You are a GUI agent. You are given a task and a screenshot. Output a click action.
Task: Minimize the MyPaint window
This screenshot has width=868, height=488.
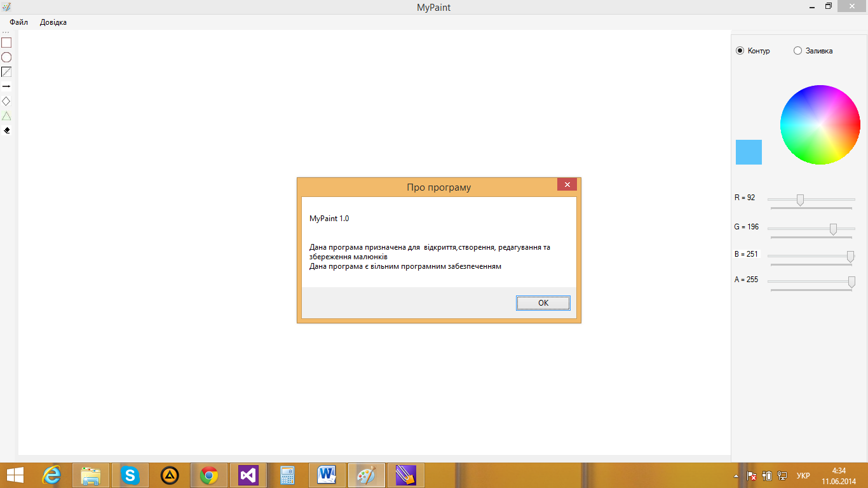click(x=811, y=6)
